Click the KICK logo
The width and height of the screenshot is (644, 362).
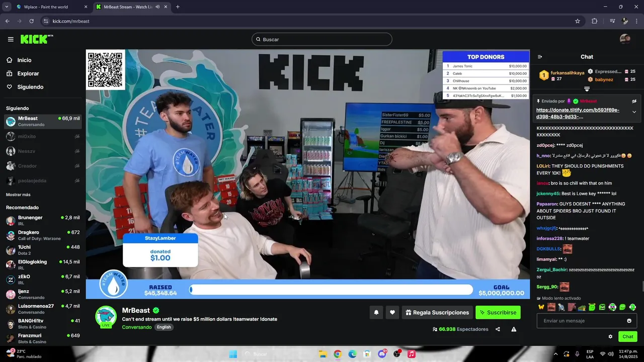[37, 39]
